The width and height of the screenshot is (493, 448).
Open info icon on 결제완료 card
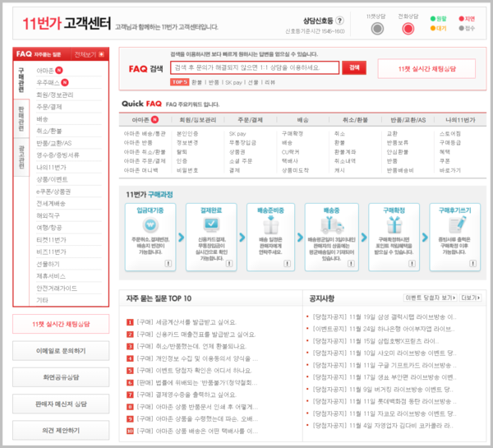(x=229, y=263)
